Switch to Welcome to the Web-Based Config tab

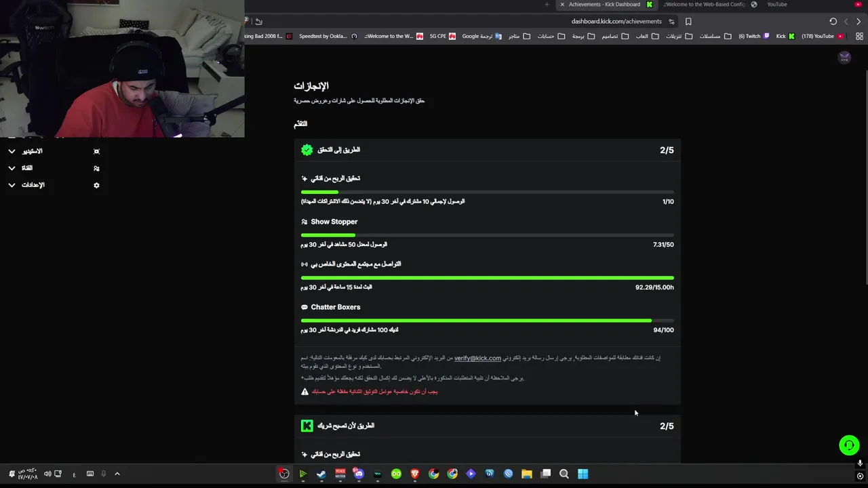[705, 5]
